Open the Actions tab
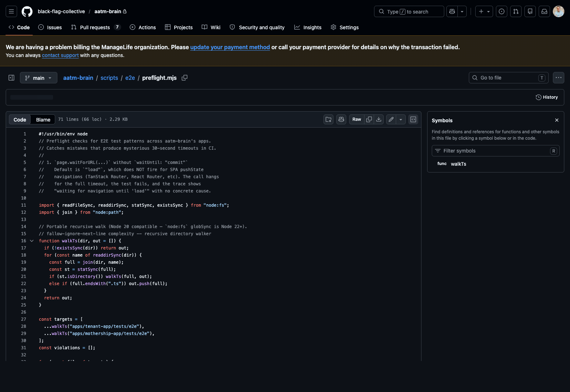The image size is (570, 392). [x=142, y=27]
